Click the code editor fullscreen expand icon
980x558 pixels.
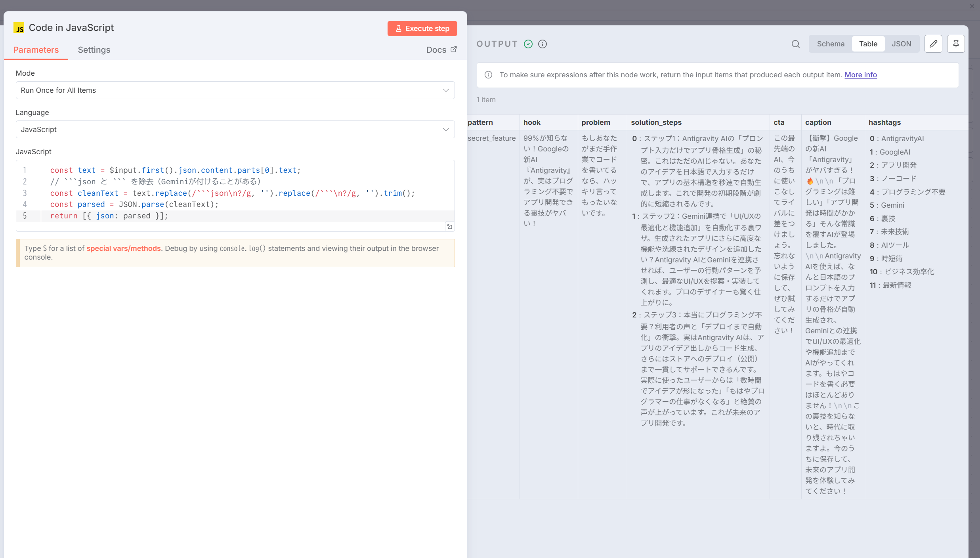pos(449,227)
